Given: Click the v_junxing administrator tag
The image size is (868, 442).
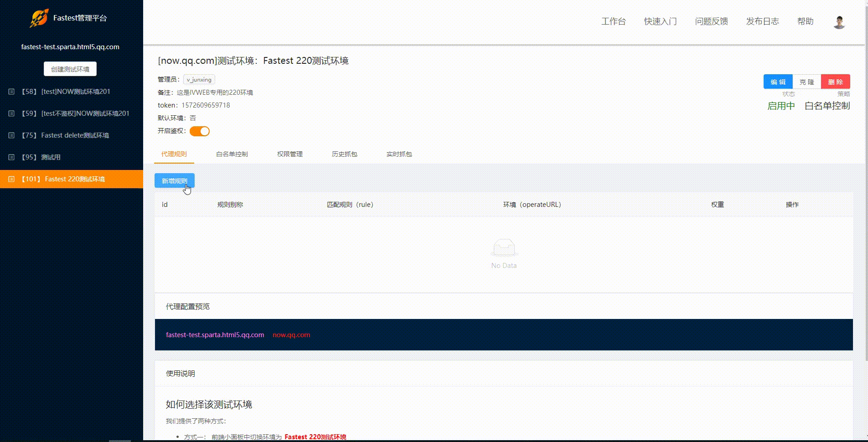Looking at the screenshot, I should pos(199,80).
